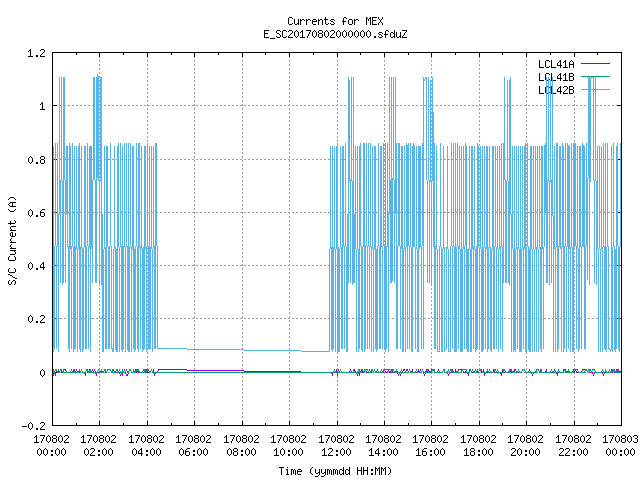Click the x-axis tick '170802 06:00'
Viewport: 640px width, 480px height.
(x=193, y=446)
